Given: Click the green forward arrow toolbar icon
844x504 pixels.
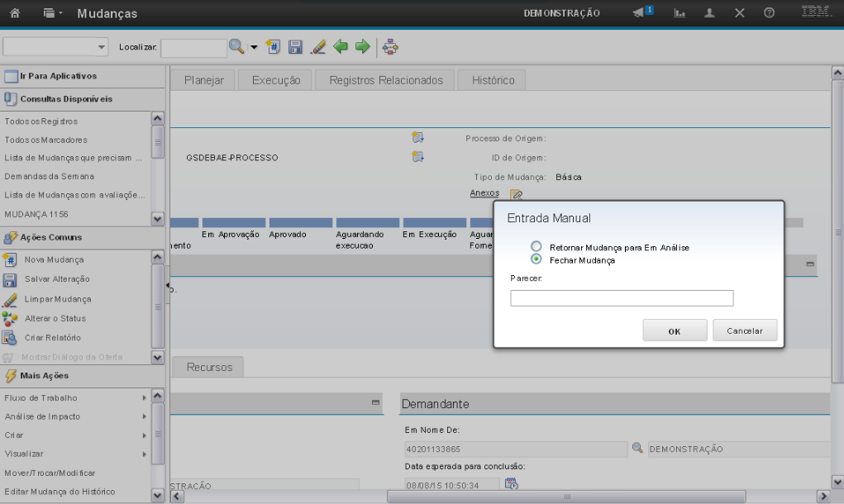Looking at the screenshot, I should point(362,47).
